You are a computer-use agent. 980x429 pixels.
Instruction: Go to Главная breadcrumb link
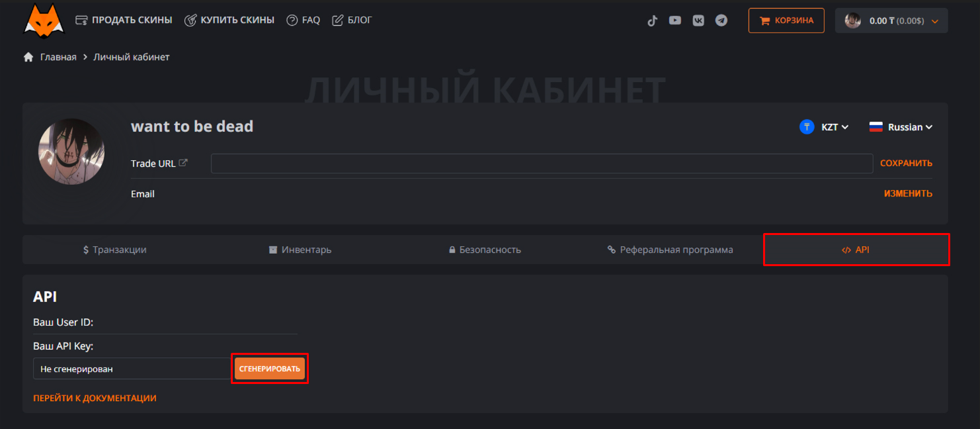coord(58,57)
